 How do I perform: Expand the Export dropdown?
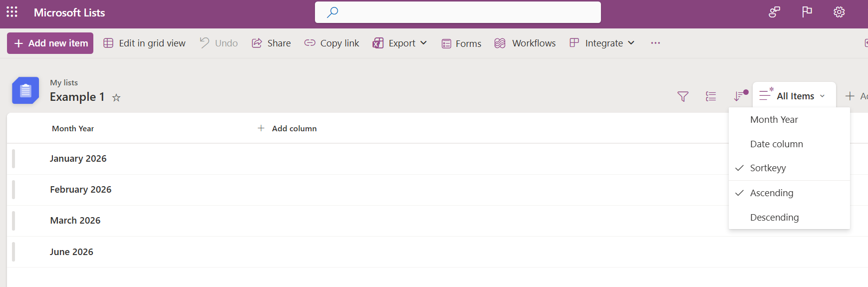coord(400,43)
